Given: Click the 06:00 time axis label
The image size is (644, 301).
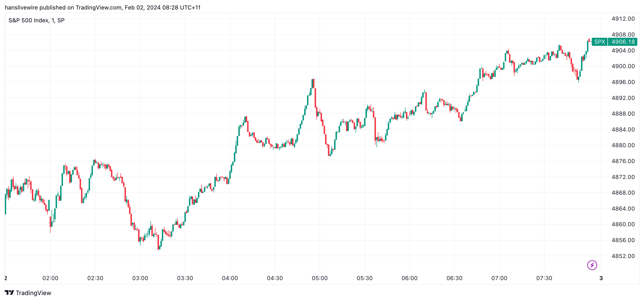Looking at the screenshot, I should coord(409,278).
